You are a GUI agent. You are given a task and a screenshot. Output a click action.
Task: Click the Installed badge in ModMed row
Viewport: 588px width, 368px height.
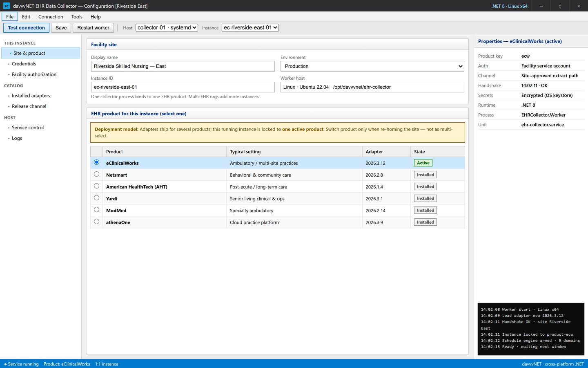[x=425, y=210]
